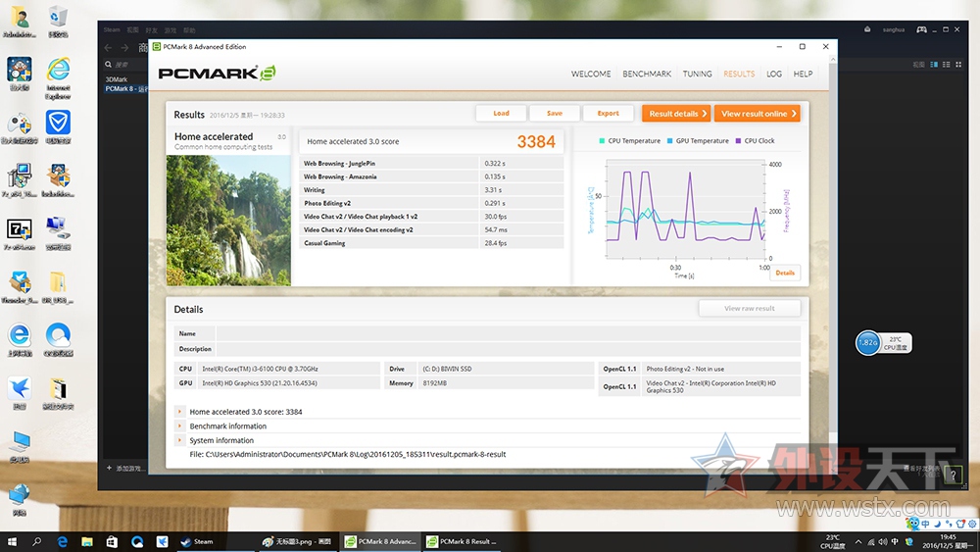Click the taskbar search magnifier

tap(37, 541)
